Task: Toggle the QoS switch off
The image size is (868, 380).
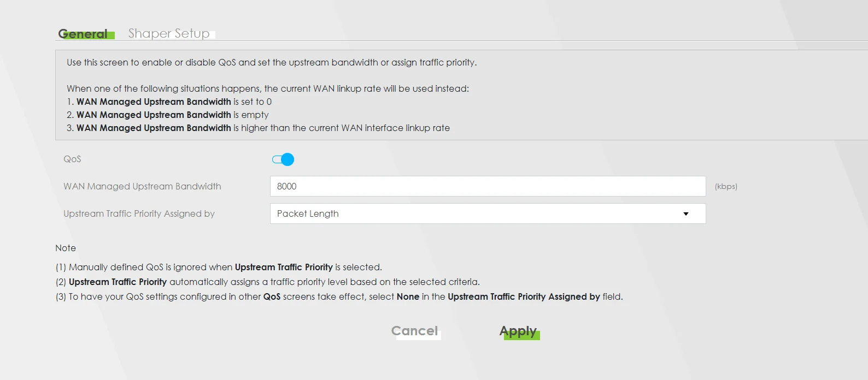Action: tap(283, 159)
